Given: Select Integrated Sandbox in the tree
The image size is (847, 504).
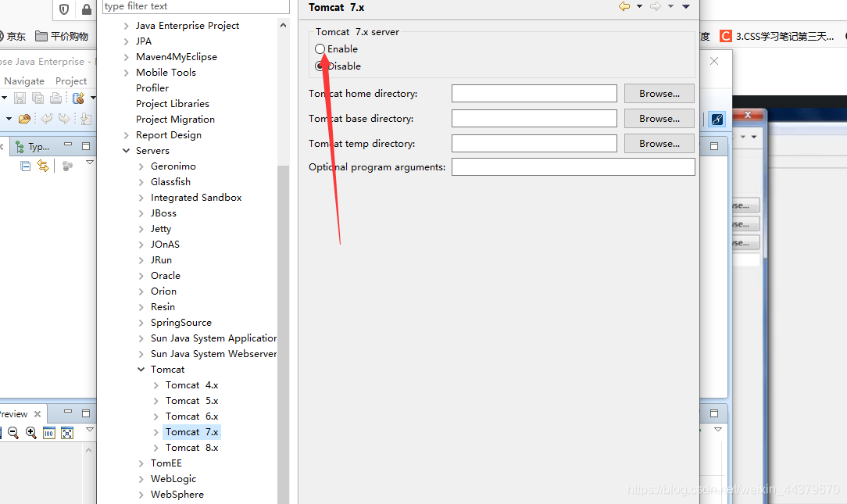Looking at the screenshot, I should pos(196,198).
